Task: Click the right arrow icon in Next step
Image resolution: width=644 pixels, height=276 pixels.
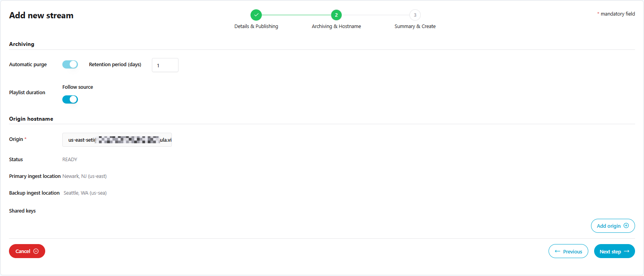Action: coord(626,251)
